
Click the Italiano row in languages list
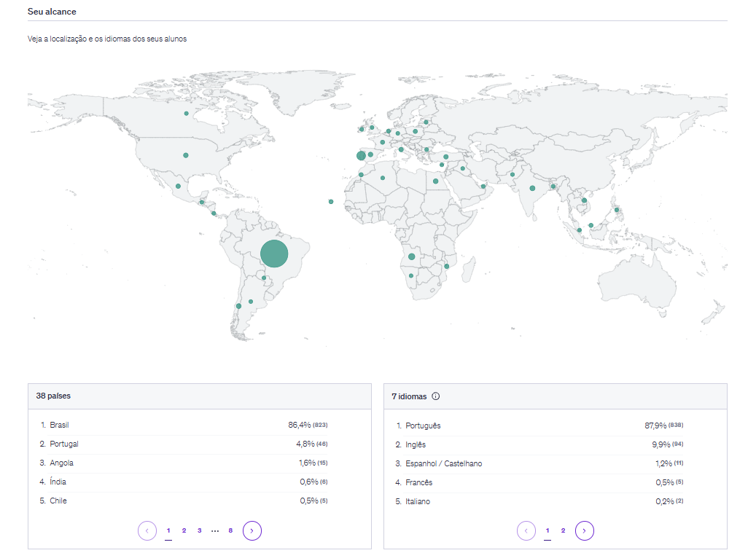(539, 501)
